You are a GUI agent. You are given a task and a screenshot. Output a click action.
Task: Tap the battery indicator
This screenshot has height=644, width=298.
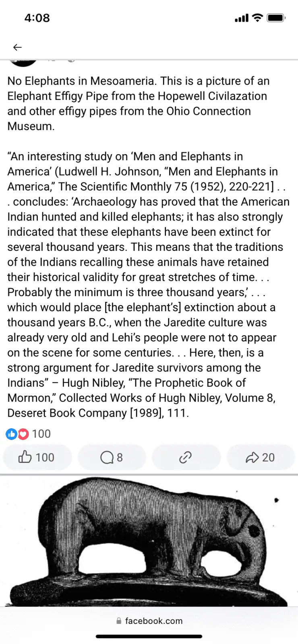click(276, 18)
